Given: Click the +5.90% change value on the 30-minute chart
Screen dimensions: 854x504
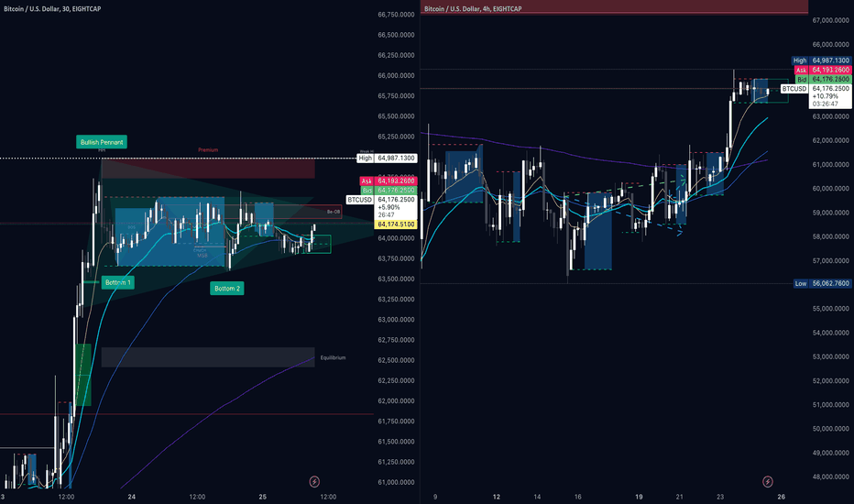Looking at the screenshot, I should point(389,208).
